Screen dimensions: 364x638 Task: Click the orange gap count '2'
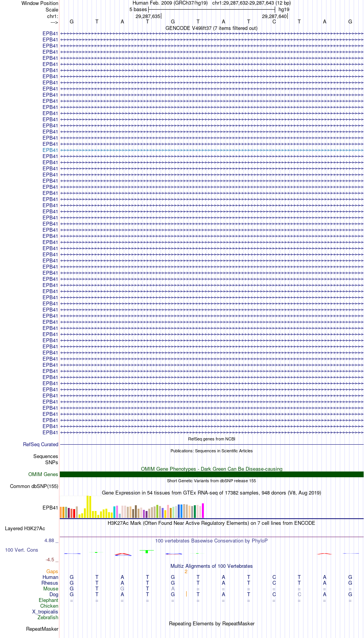tap(186, 571)
